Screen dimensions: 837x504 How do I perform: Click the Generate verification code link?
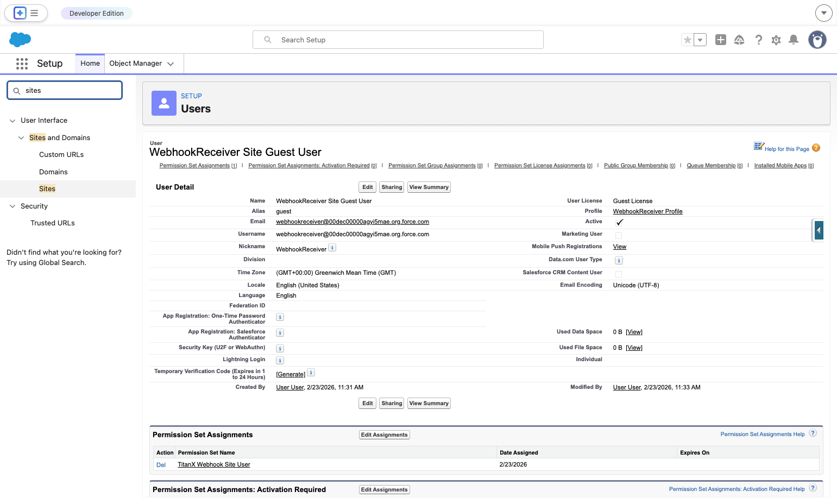point(291,374)
